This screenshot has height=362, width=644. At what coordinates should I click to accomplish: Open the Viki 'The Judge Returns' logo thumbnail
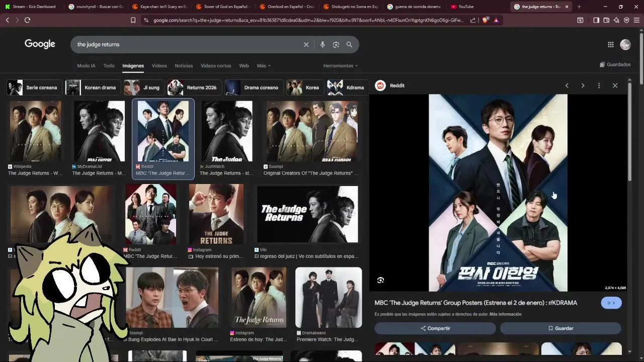click(307, 214)
